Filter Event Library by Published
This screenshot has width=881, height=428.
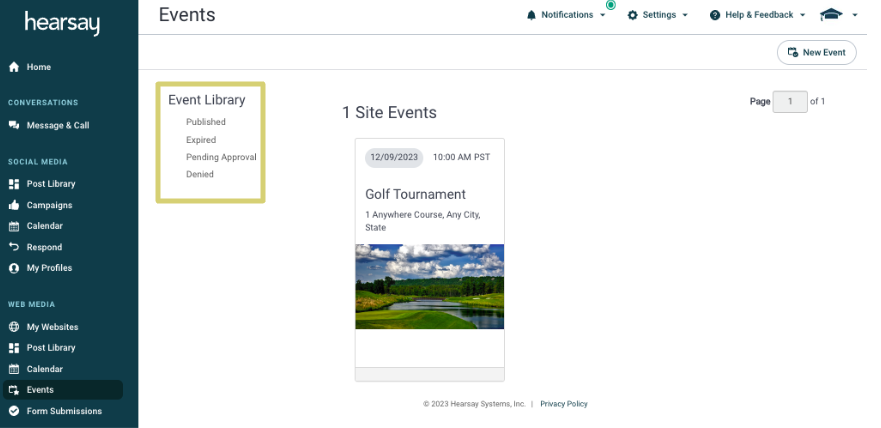206,122
